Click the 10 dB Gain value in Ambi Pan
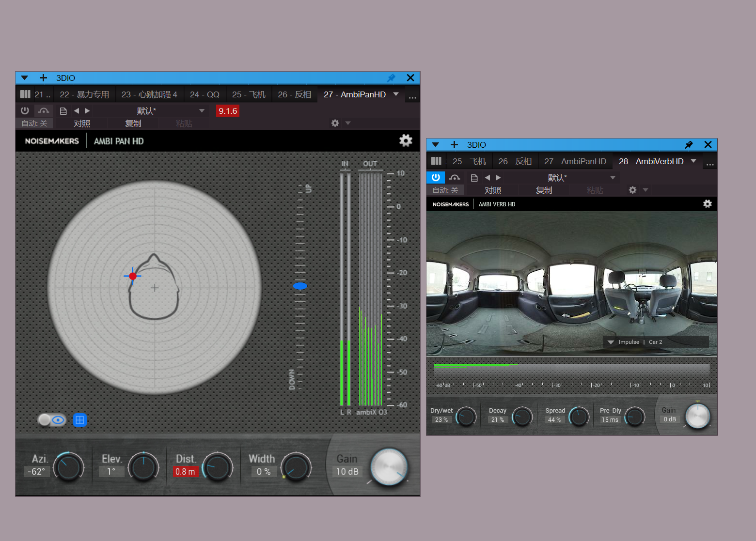Viewport: 756px width, 541px height. pyautogui.click(x=347, y=471)
